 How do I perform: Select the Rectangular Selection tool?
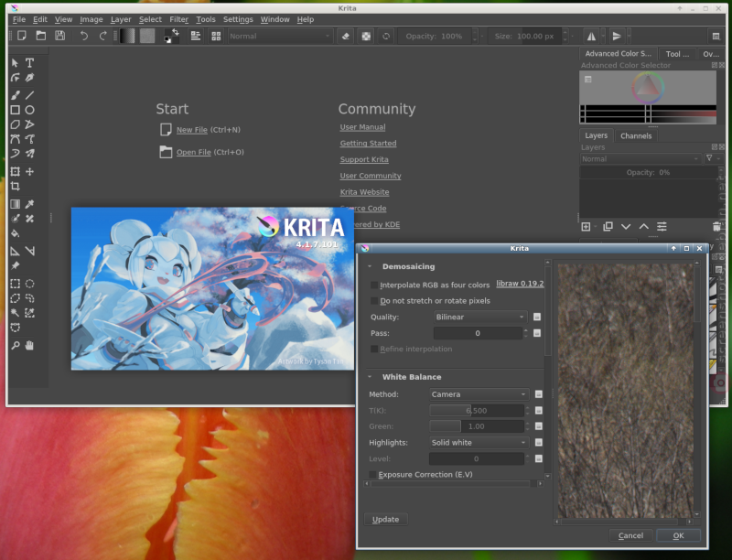coord(15,284)
